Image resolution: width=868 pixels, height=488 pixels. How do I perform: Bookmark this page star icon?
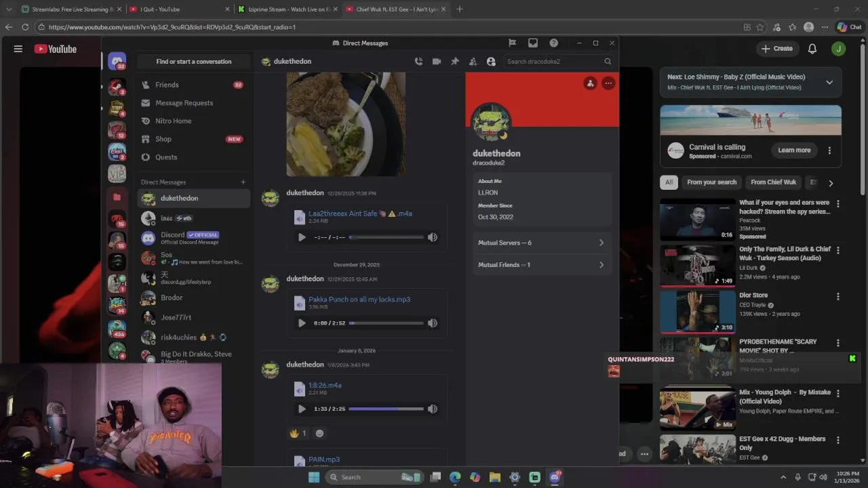(760, 27)
